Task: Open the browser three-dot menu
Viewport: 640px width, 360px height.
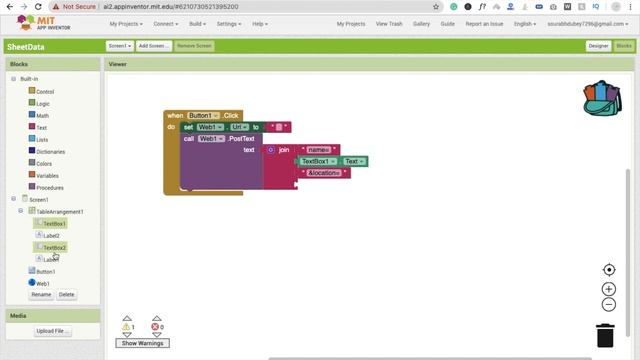Action: [x=630, y=7]
